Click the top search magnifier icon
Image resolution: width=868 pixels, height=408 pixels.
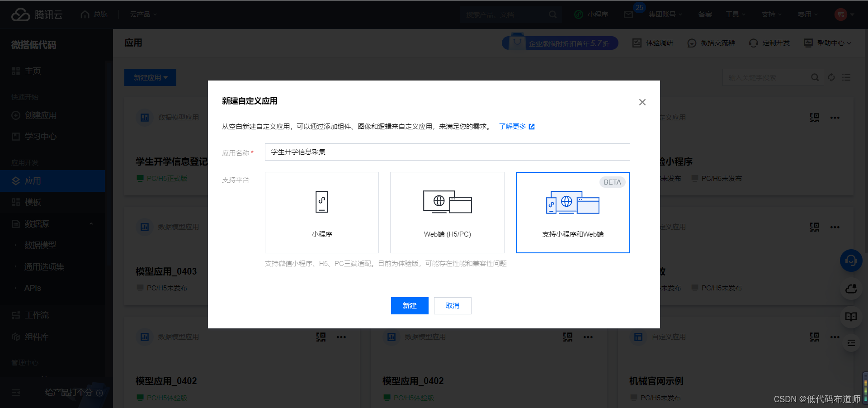552,14
